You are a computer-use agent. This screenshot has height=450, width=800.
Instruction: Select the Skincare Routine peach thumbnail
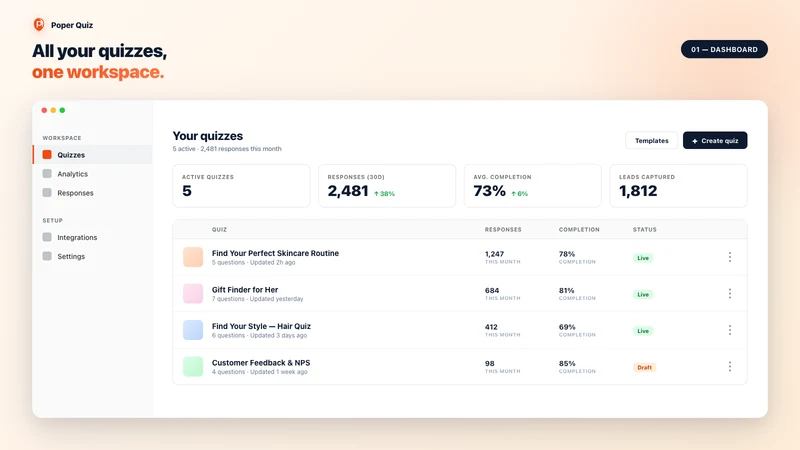pyautogui.click(x=193, y=257)
